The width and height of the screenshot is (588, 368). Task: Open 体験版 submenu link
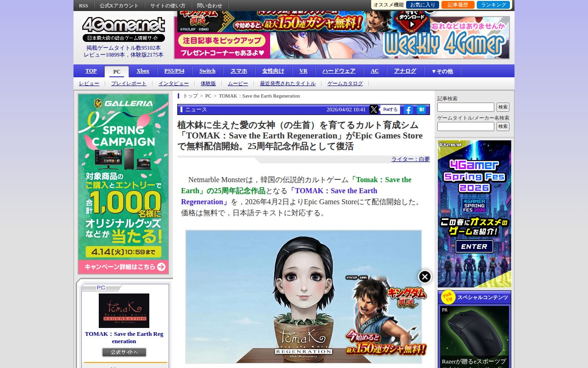[x=208, y=83]
